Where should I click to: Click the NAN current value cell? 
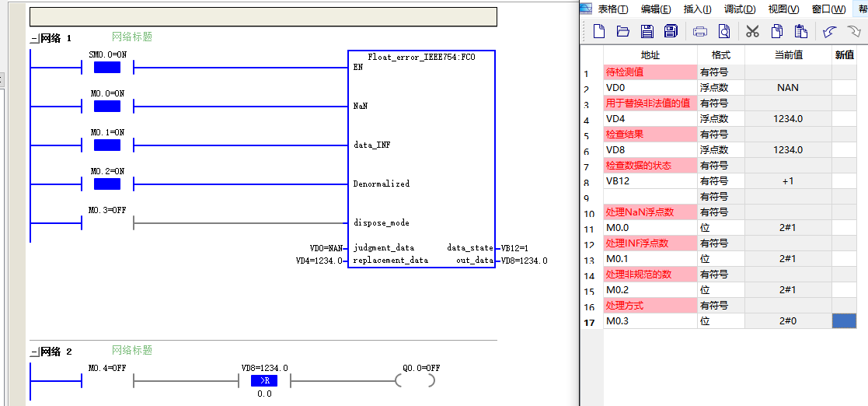[x=788, y=88]
